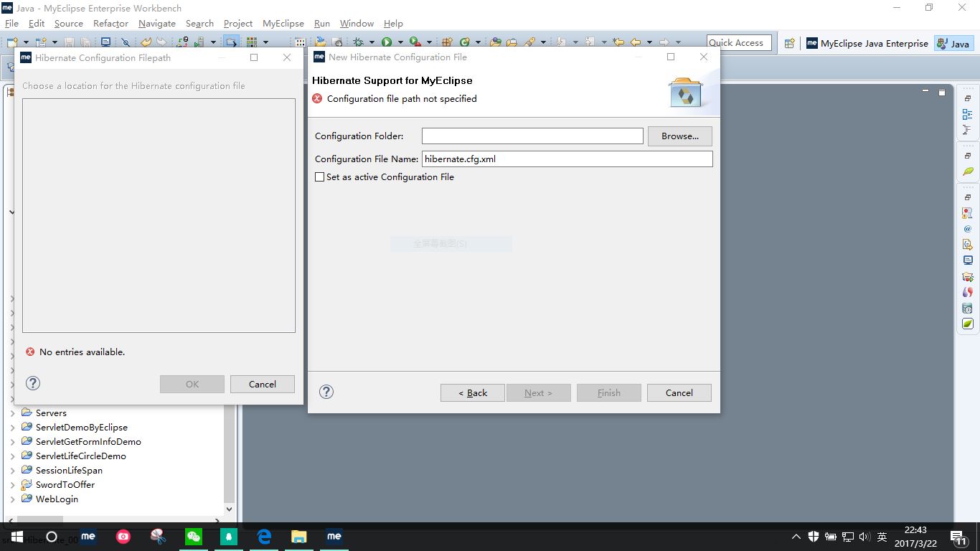
Task: Expand the ServletLifeCircleDemo project
Action: (x=12, y=456)
